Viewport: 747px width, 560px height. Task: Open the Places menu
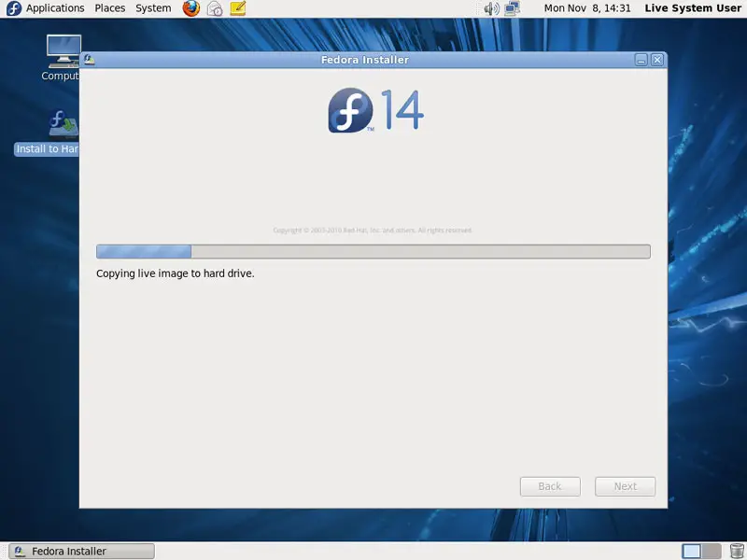[x=109, y=8]
